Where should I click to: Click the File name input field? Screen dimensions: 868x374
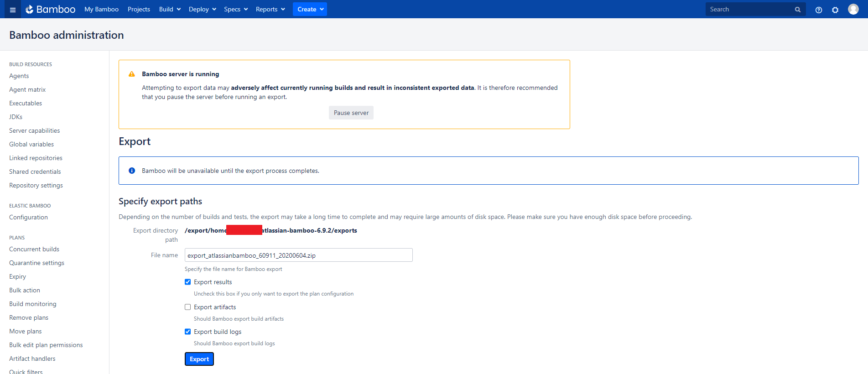(x=299, y=255)
